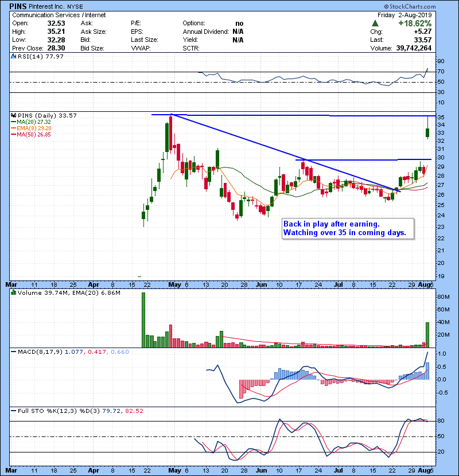Click the Annual Dividend N/A value

tap(238, 32)
